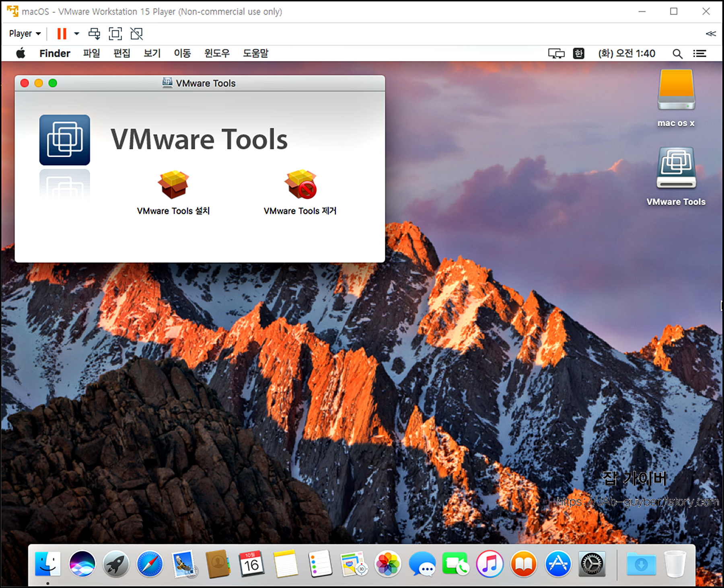Launch FaceTime from the Dock
The image size is (724, 588).
point(456,564)
